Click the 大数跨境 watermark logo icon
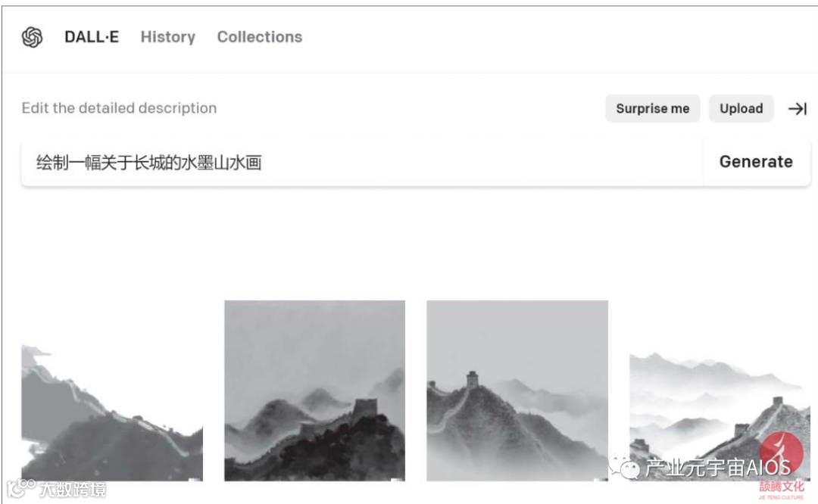Screen dimensions: 818x504 pyautogui.click(x=20, y=488)
